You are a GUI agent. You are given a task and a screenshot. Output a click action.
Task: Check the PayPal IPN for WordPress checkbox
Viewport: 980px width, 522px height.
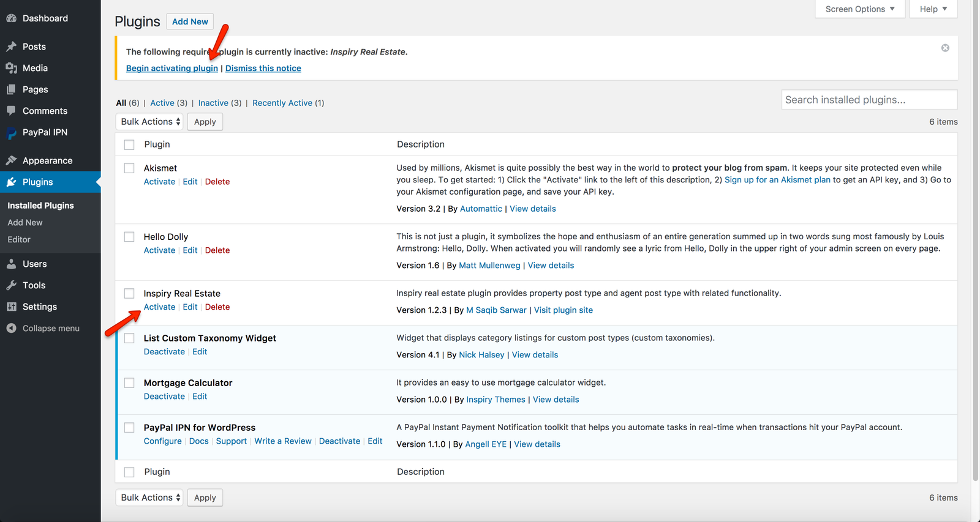129,428
